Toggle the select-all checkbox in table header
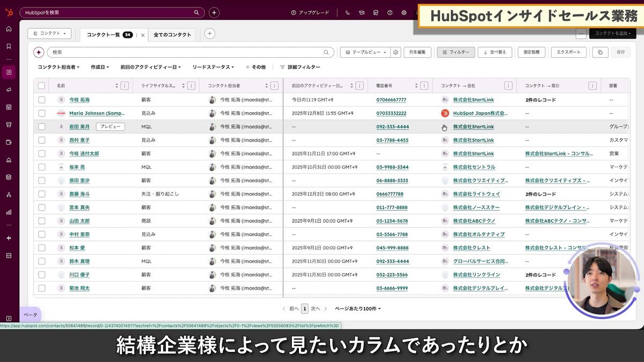This screenshot has height=362, width=644. pyautogui.click(x=41, y=85)
